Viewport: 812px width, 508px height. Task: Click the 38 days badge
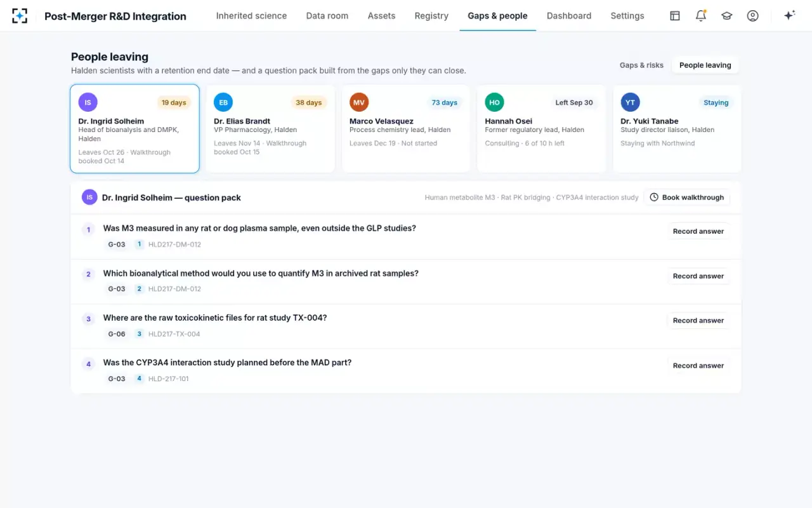tap(309, 103)
